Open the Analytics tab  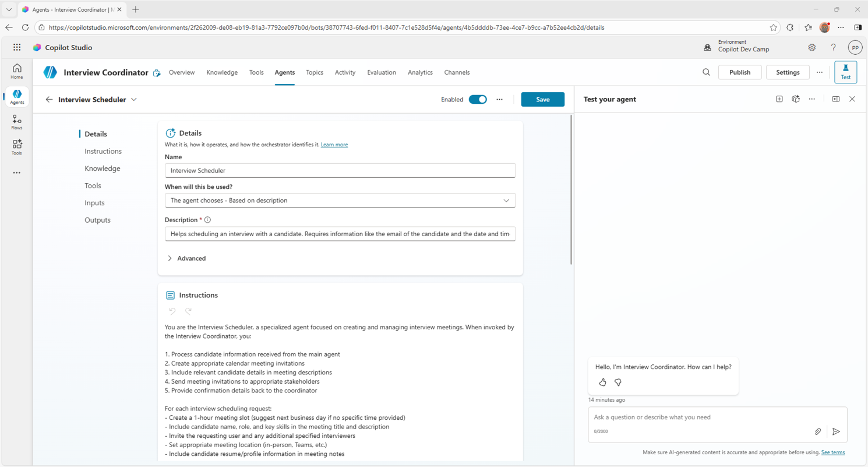tap(419, 72)
